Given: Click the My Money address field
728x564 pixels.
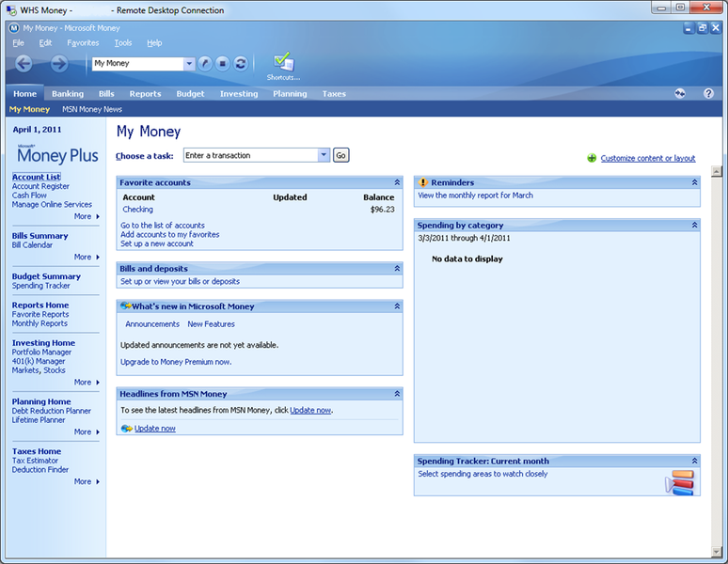Looking at the screenshot, I should point(138,64).
